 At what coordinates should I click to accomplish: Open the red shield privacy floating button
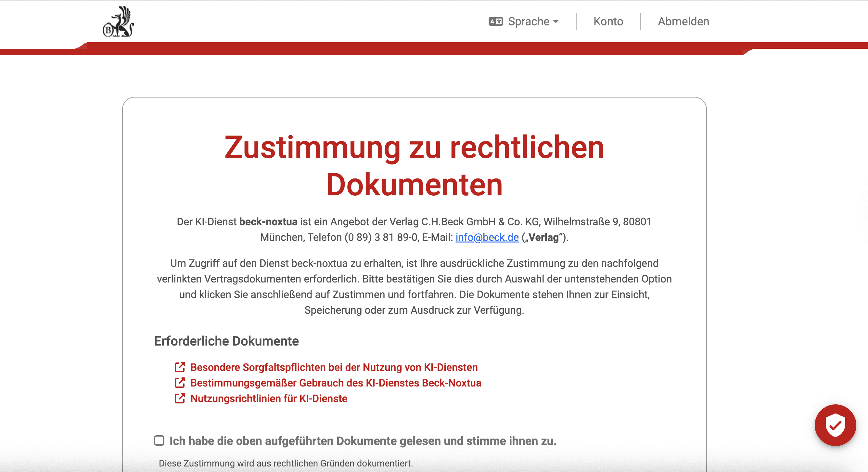835,426
